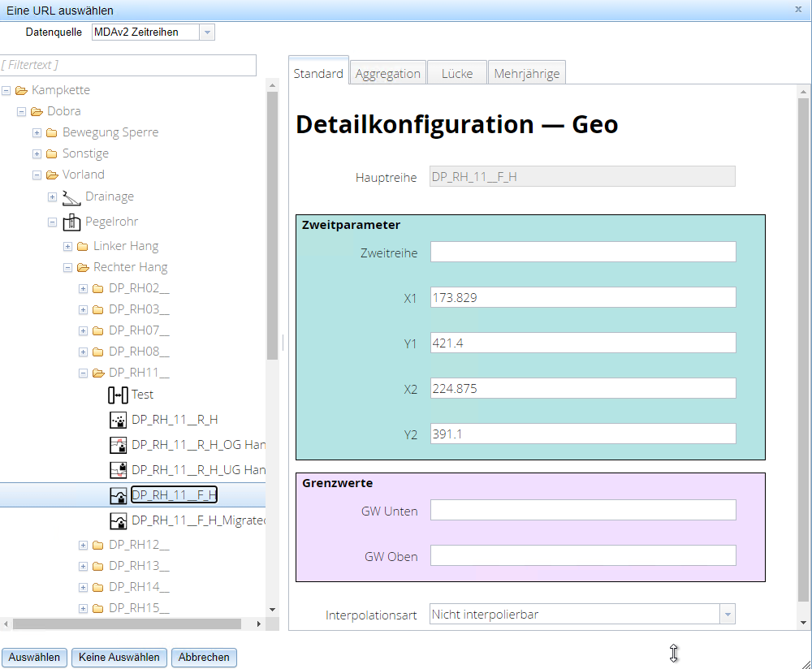The width and height of the screenshot is (812, 669).
Task: Collapse the Rechter Hang tree node
Action: click(x=68, y=267)
